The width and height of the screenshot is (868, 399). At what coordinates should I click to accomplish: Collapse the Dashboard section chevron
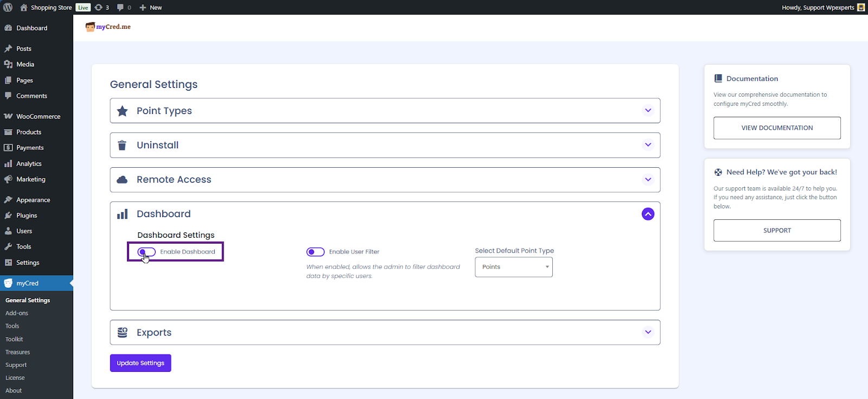[648, 214]
